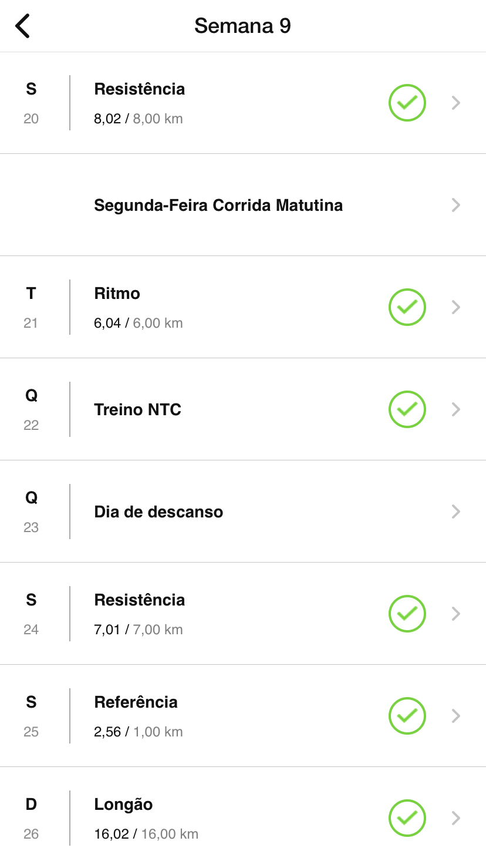The width and height of the screenshot is (486, 868).
Task: Open chevron for Segunda-Feira Corrida Matutina
Action: [x=456, y=205]
